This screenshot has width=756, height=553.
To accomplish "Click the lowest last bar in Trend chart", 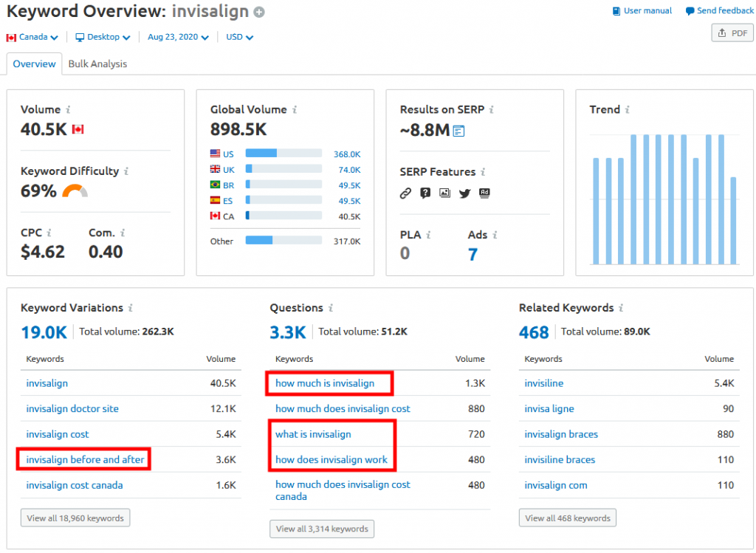I will [733, 221].
